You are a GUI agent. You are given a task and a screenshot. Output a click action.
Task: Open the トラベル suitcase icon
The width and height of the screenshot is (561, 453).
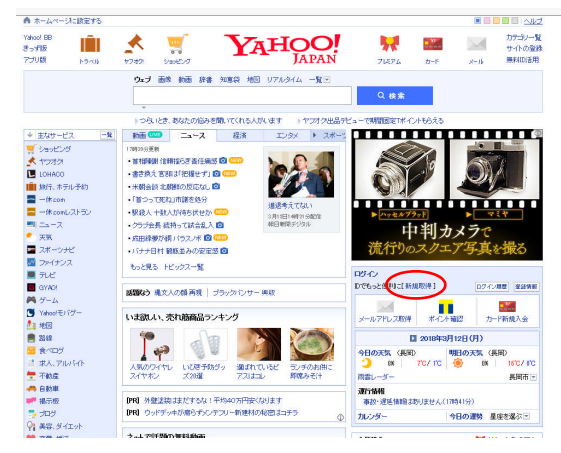pos(90,44)
